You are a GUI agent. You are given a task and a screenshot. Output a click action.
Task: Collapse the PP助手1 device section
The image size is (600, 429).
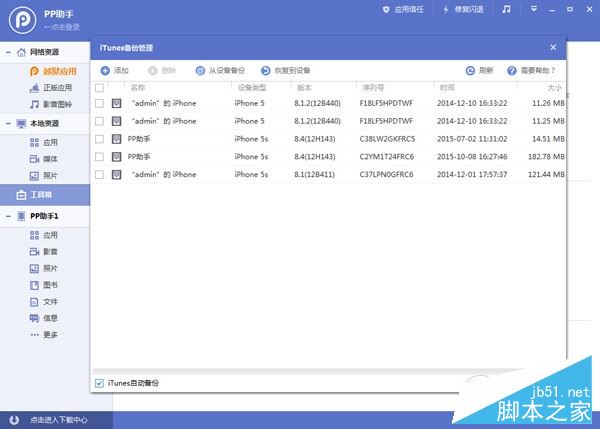pyautogui.click(x=8, y=216)
